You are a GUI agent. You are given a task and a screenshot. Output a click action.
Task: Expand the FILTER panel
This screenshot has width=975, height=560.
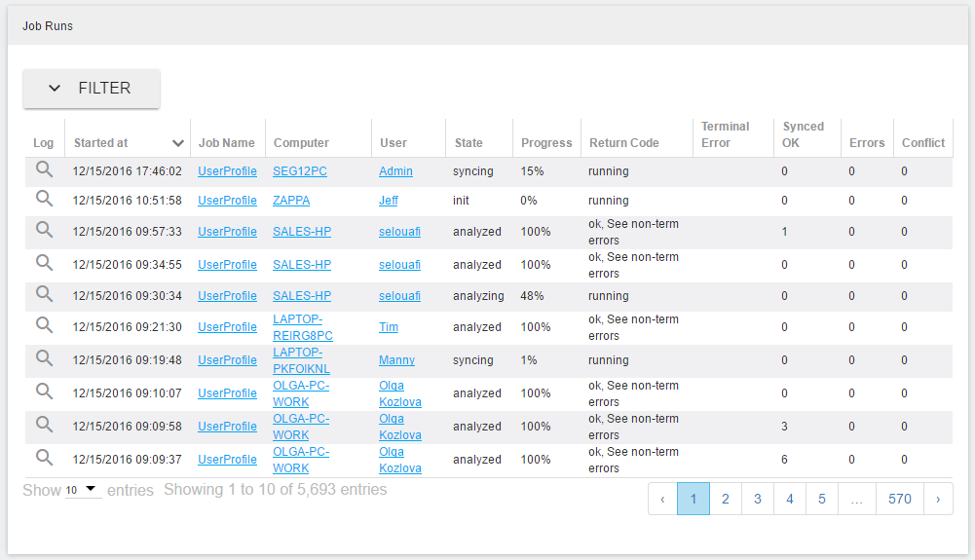92,89
